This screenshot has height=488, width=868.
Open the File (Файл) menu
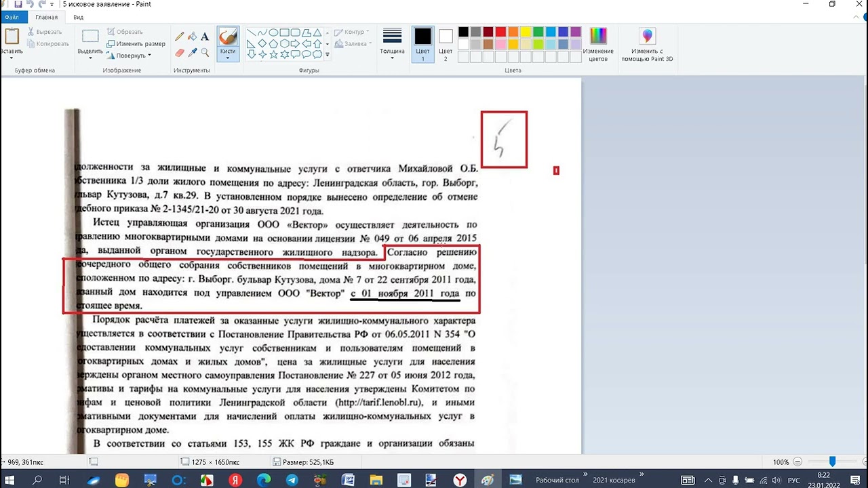[x=12, y=16]
